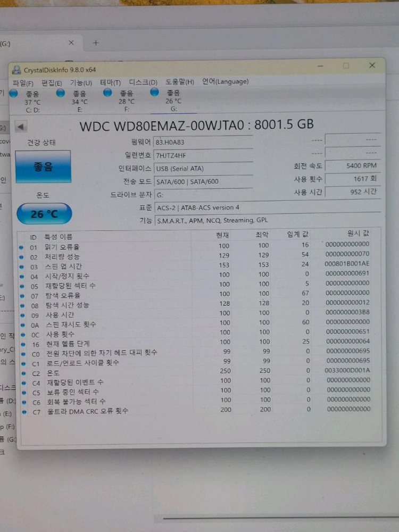Click the status dot for C1 로드/언로드 사이클 횟수

point(23,364)
